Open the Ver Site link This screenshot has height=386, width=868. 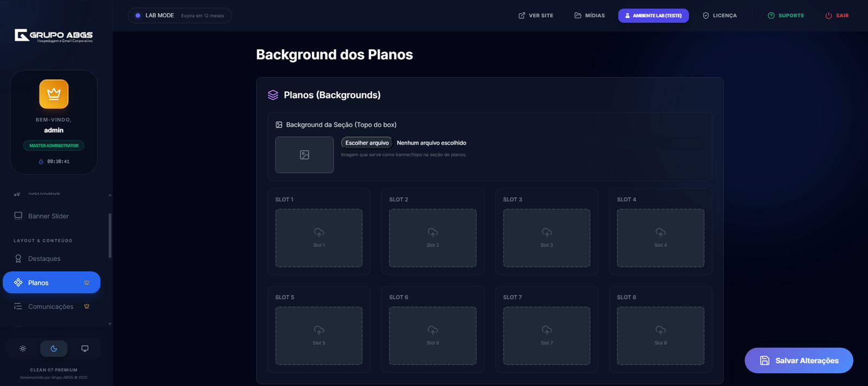coord(535,16)
